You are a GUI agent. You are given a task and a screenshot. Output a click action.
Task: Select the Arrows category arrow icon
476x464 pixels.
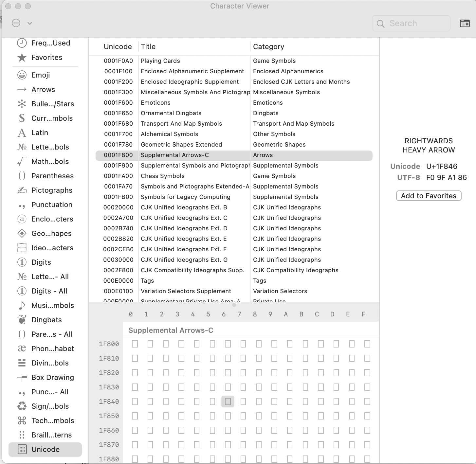coord(22,89)
